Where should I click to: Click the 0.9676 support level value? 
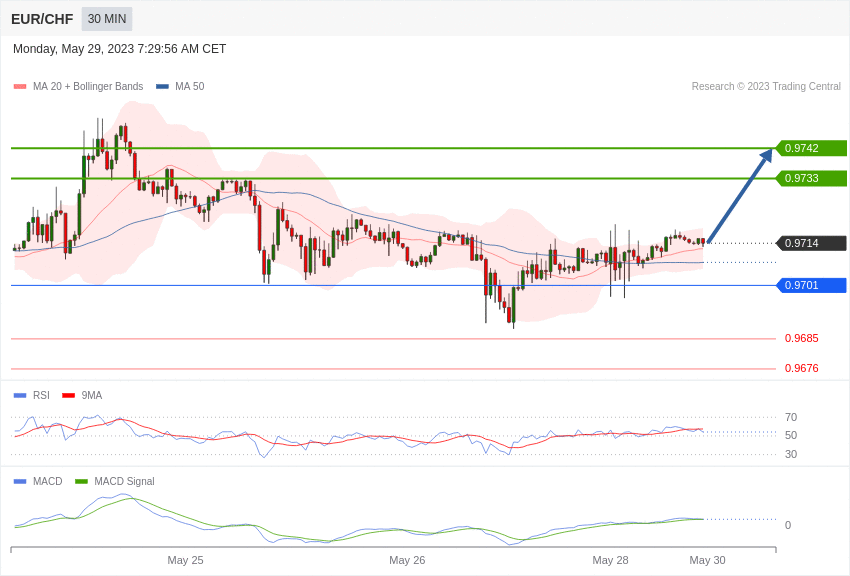(802, 368)
